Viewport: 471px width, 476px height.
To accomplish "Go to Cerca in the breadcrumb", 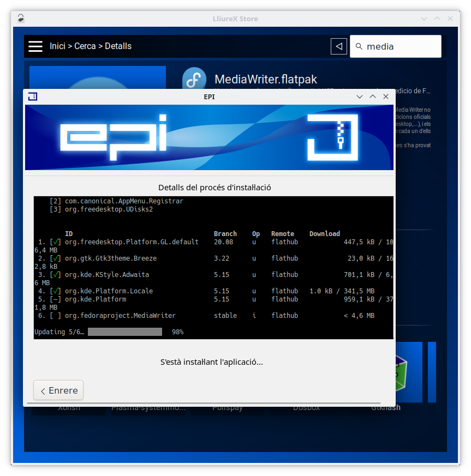I will click(x=85, y=46).
